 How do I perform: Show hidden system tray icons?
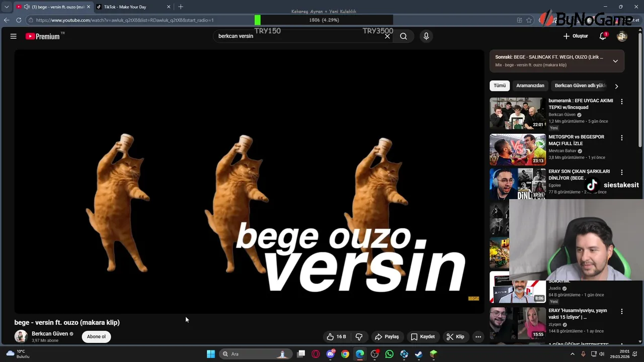[572, 354]
